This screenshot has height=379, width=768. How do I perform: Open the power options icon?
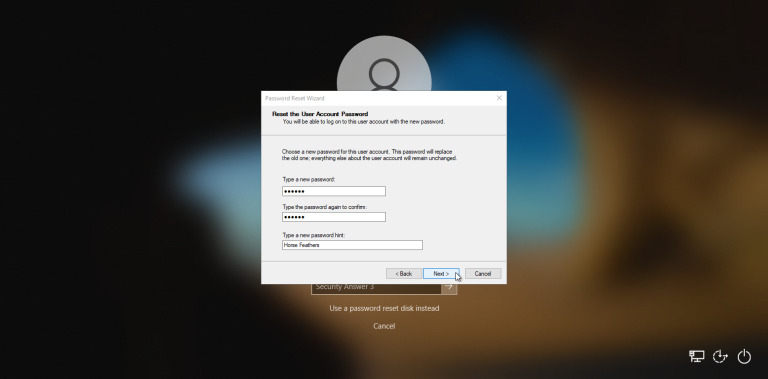click(744, 356)
